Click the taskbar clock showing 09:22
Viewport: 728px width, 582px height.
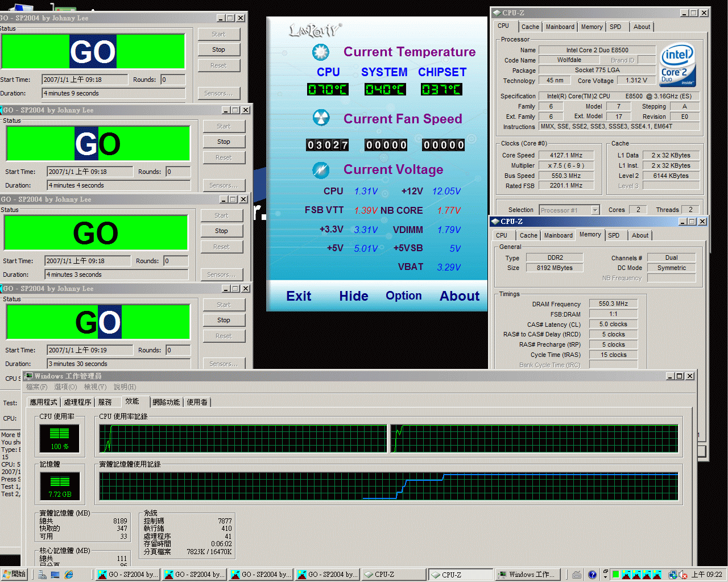(707, 575)
